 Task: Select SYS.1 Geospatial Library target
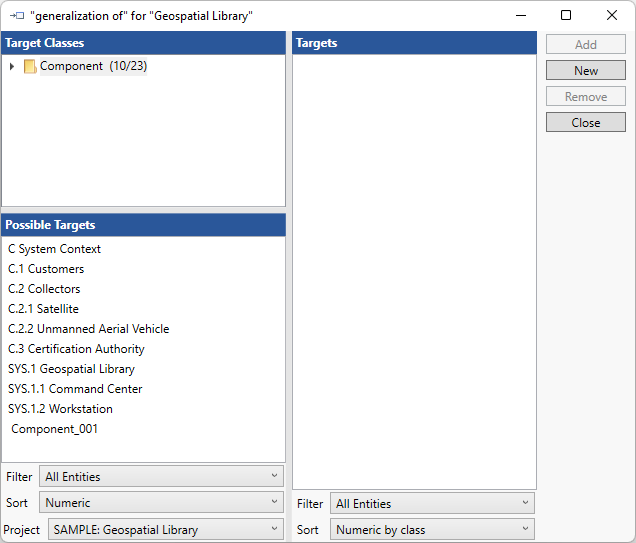[71, 369]
